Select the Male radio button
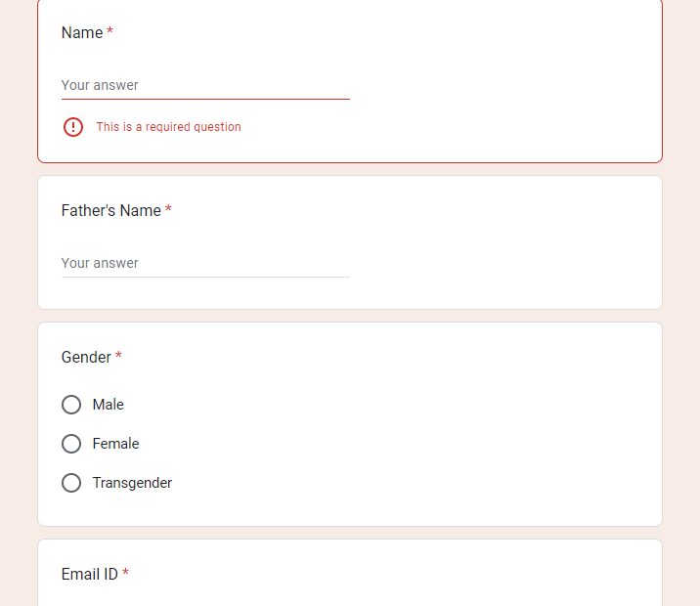The image size is (700, 606). [x=71, y=405]
